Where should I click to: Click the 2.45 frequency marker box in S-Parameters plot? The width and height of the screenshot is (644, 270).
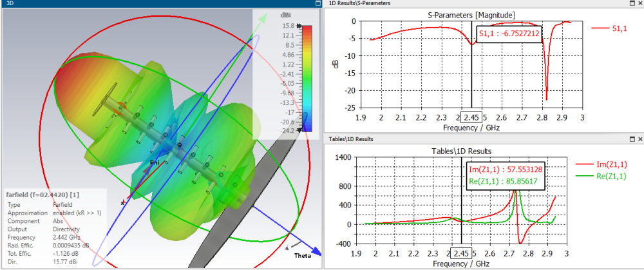tap(471, 117)
